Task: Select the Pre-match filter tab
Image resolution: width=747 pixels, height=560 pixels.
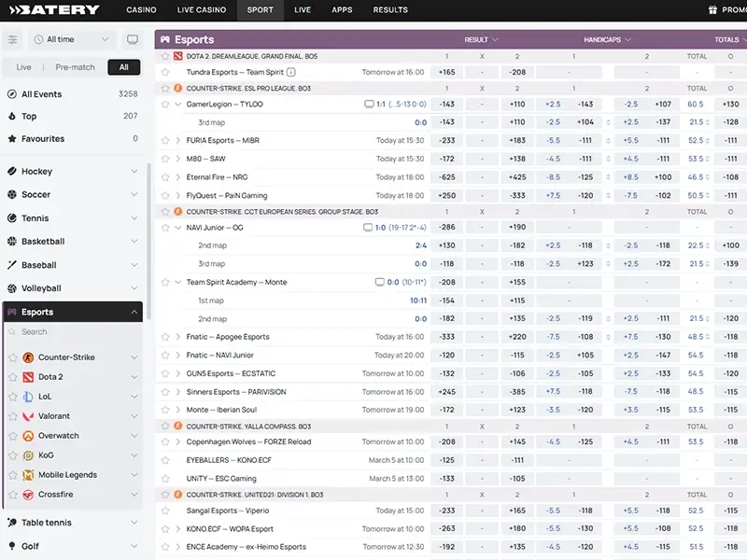Action: (76, 67)
